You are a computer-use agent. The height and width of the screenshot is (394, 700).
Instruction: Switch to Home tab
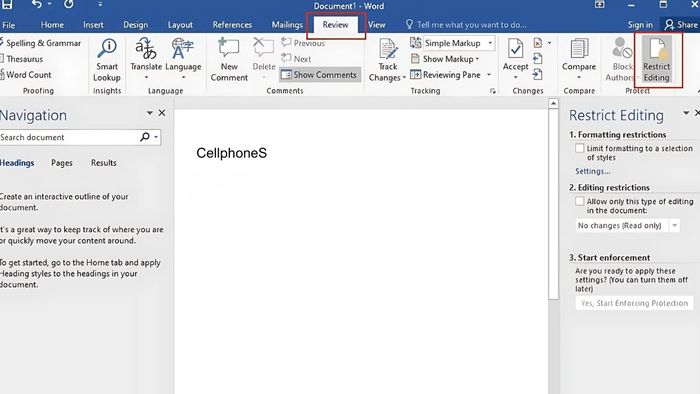(x=52, y=25)
